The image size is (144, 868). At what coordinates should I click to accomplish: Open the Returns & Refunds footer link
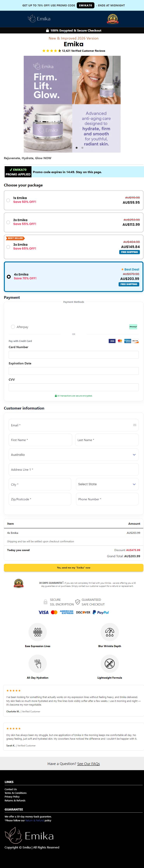pos(15,800)
